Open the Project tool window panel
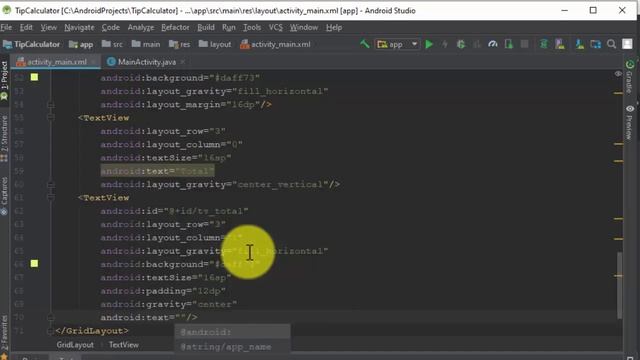The image size is (640, 360). click(4, 80)
